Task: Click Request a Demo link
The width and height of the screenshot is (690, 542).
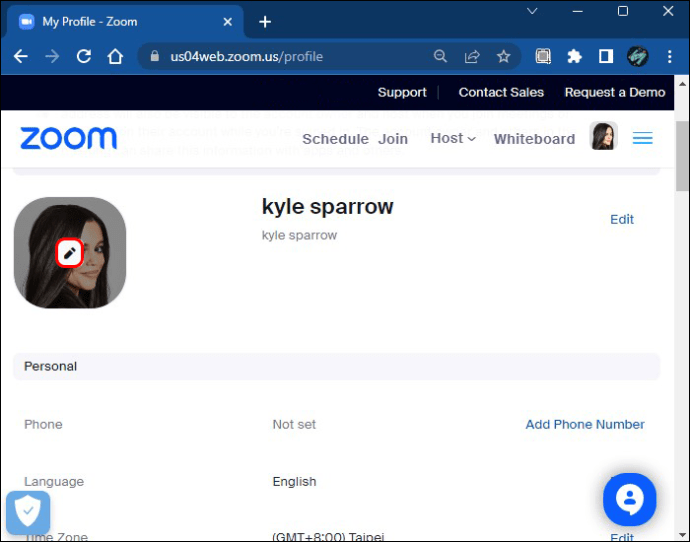Action: click(615, 92)
